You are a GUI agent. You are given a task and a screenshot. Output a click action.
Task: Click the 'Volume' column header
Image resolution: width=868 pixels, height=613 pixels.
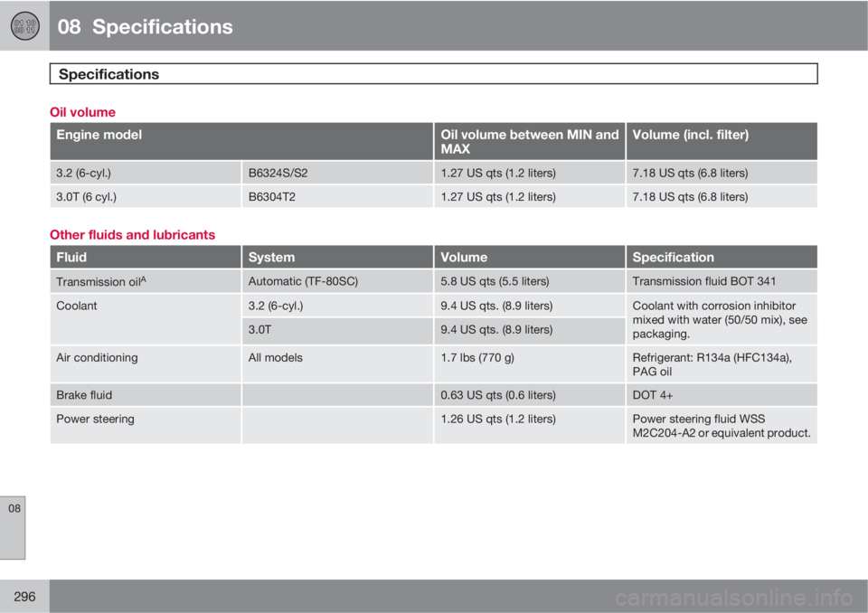[530, 257]
